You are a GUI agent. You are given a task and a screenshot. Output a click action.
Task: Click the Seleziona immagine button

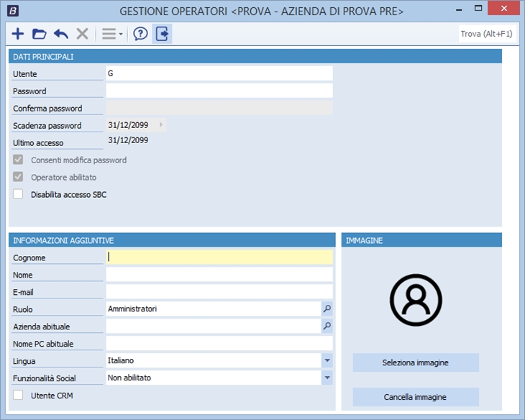tap(416, 362)
